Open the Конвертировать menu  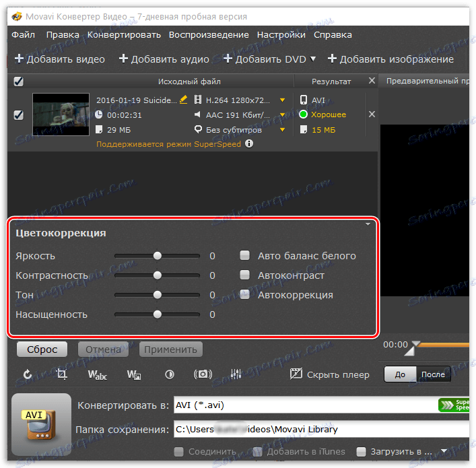(x=124, y=35)
